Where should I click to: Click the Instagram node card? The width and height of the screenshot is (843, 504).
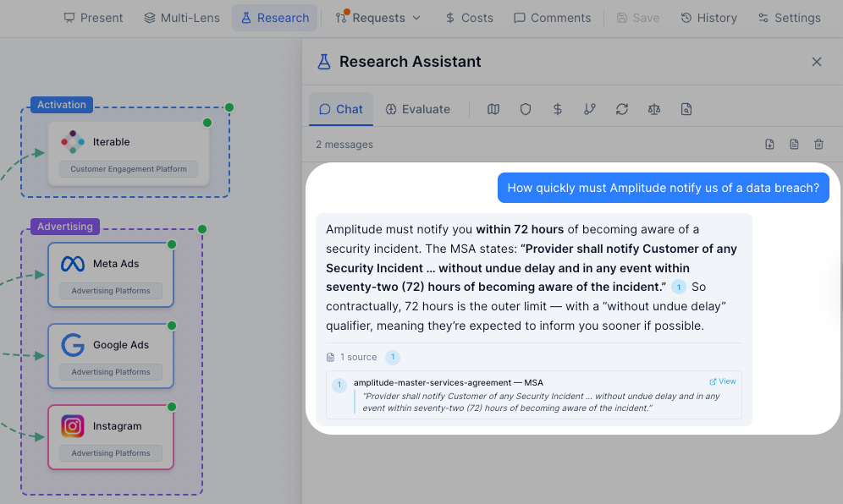(110, 437)
